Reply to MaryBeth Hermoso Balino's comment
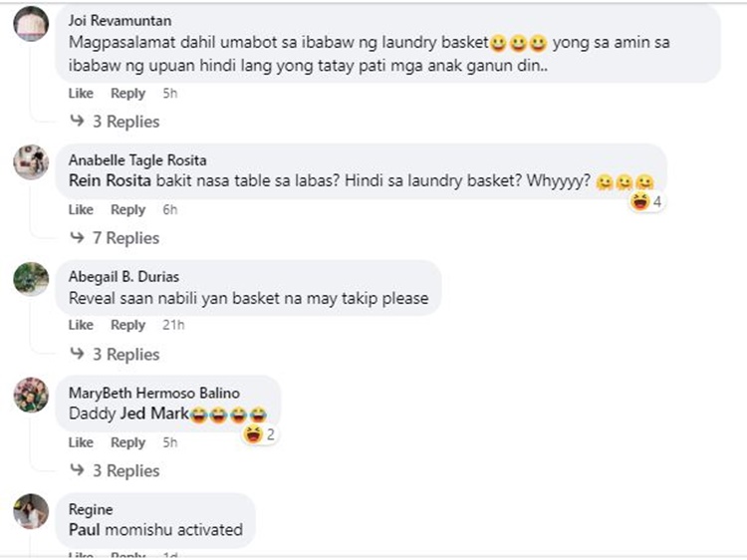 click(x=127, y=442)
